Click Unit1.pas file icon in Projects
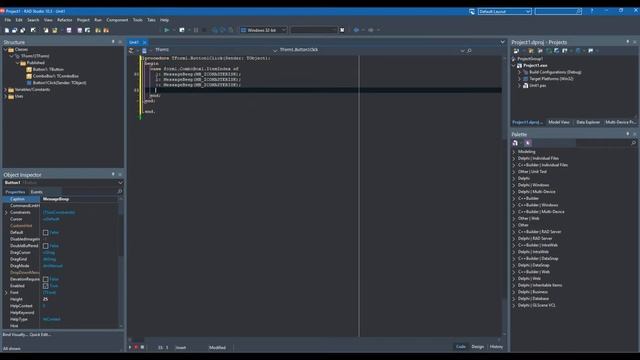 click(x=526, y=86)
